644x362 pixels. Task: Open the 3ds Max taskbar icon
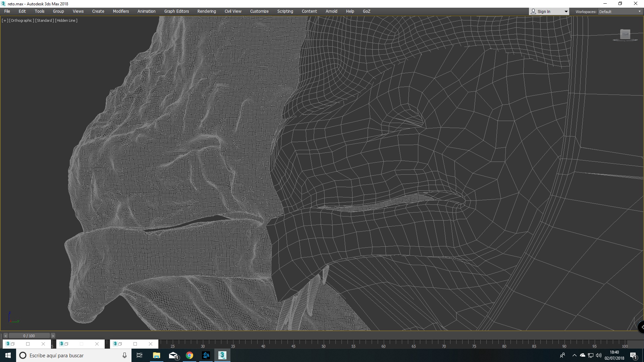pyautogui.click(x=222, y=355)
